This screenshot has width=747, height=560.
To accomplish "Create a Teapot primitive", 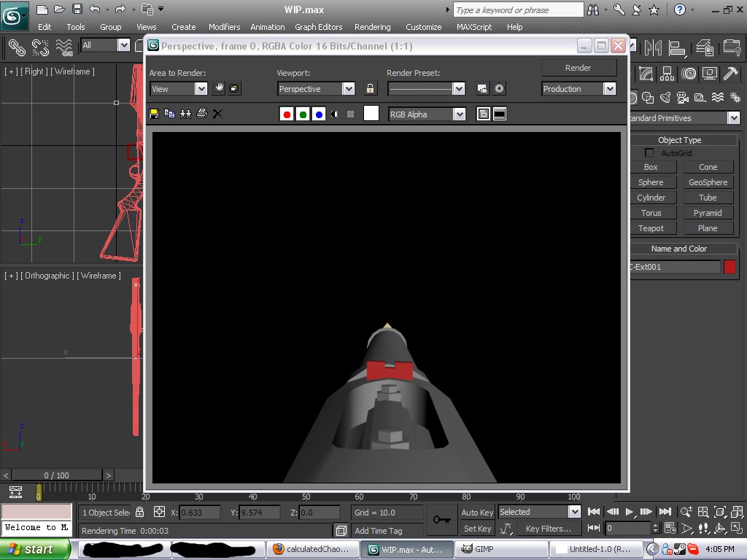I will point(651,228).
